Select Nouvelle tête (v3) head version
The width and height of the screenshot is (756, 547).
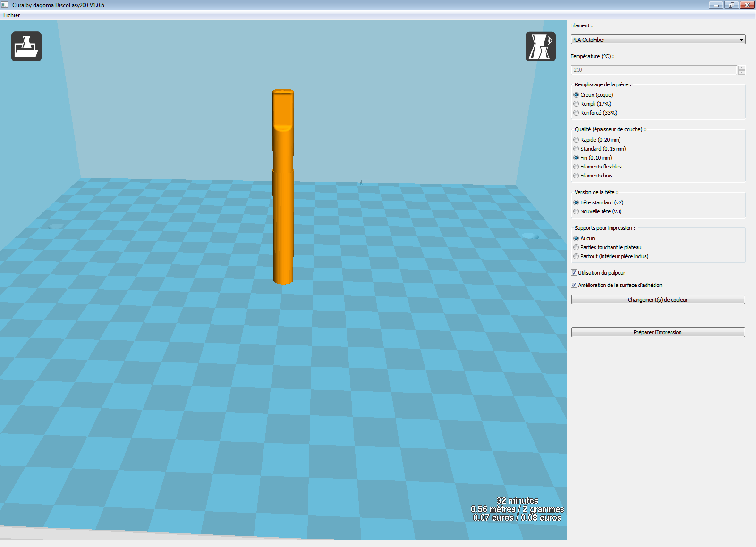tap(597, 211)
